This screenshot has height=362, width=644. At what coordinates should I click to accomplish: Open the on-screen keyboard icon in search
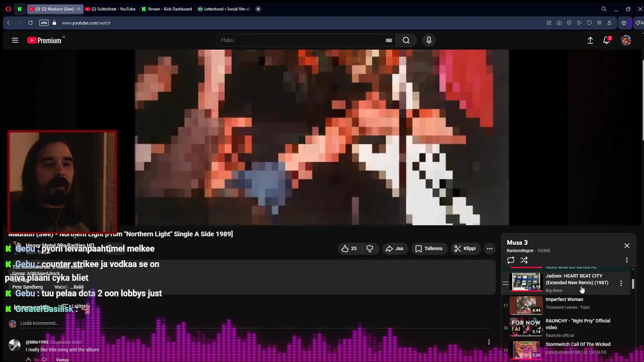coord(389,40)
